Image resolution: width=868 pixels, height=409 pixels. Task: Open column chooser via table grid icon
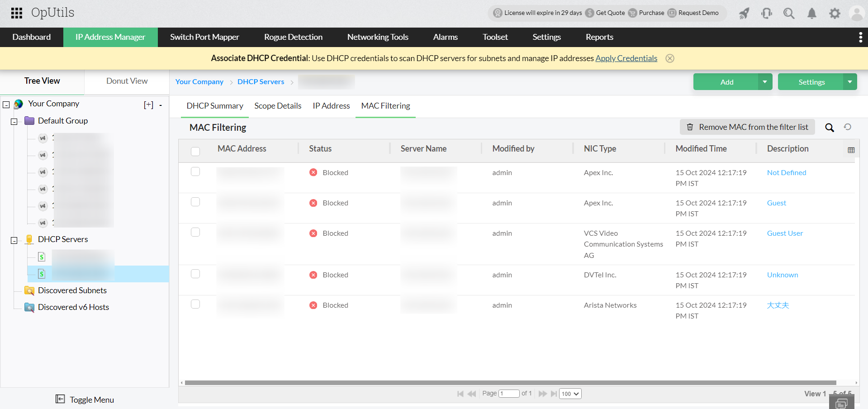click(852, 149)
